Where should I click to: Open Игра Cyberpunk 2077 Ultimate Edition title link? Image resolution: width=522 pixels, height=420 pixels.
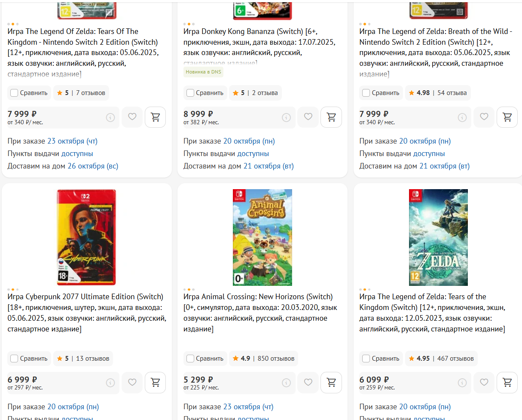point(85,297)
